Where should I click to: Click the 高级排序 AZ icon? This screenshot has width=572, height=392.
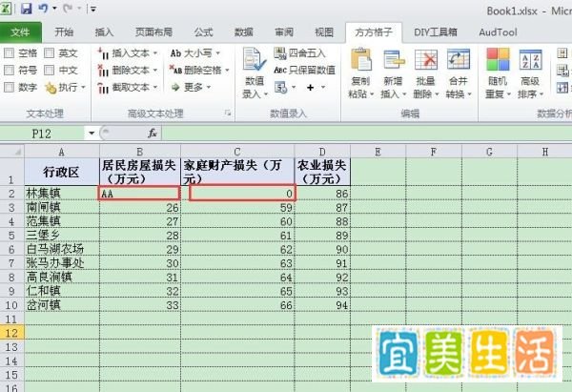coord(530,59)
